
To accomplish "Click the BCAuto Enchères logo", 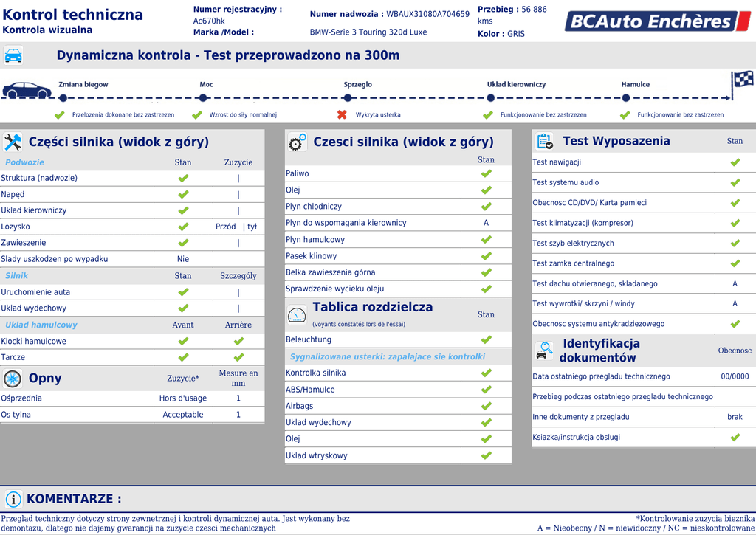I will pos(658,21).
